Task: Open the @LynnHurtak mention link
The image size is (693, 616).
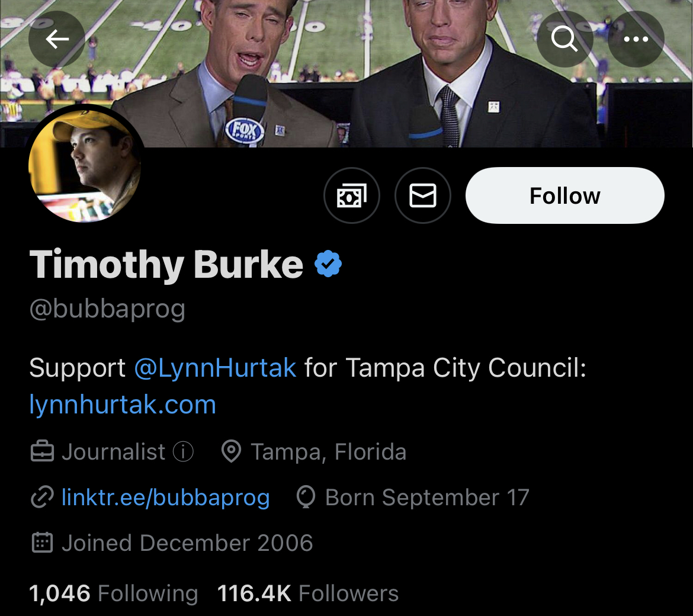Action: [215, 368]
